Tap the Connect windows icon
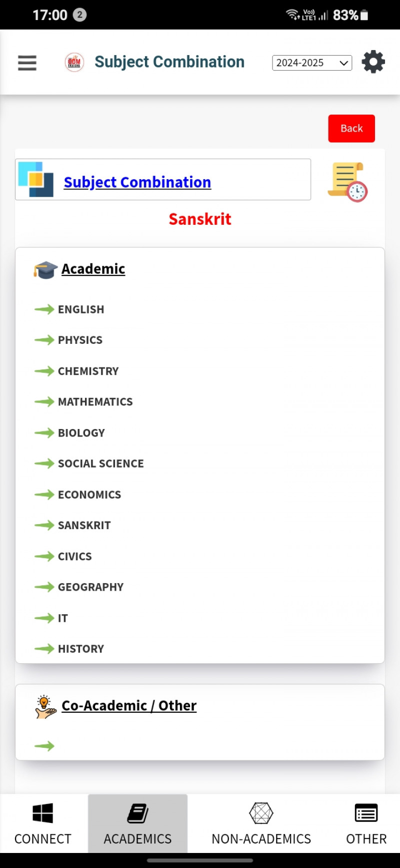Screen dimensions: 400x868 click(x=42, y=813)
